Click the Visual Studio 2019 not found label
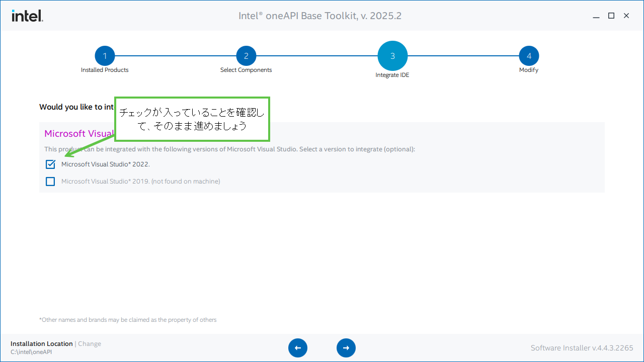644x362 pixels. point(141,182)
